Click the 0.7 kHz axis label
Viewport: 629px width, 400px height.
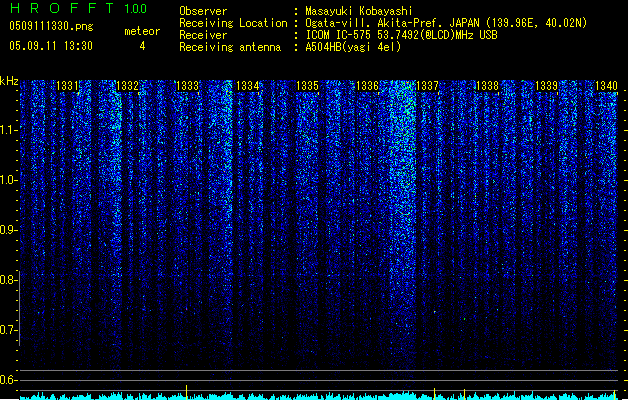pos(9,330)
